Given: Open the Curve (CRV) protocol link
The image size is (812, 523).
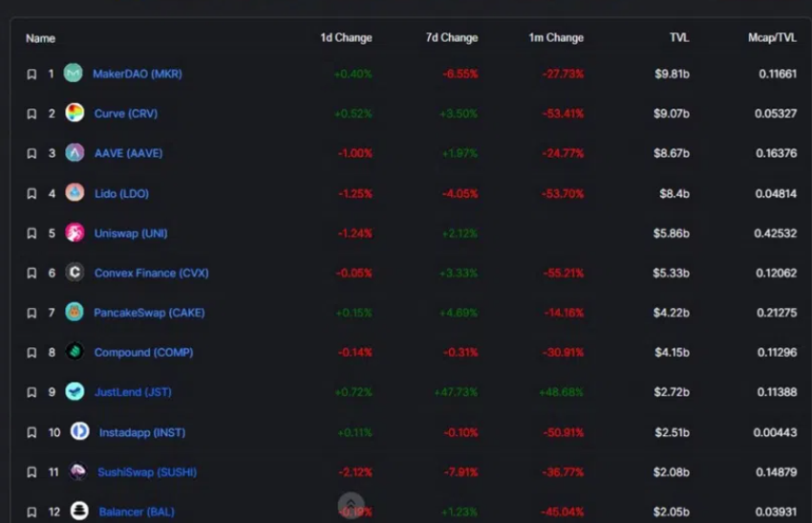Looking at the screenshot, I should (126, 114).
